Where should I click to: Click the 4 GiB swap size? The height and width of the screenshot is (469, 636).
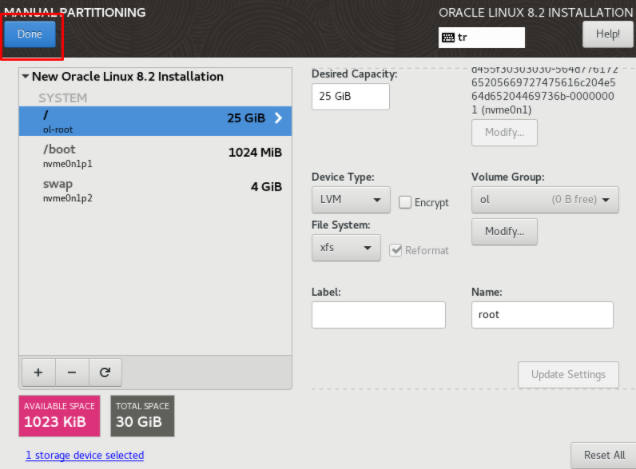pos(266,187)
